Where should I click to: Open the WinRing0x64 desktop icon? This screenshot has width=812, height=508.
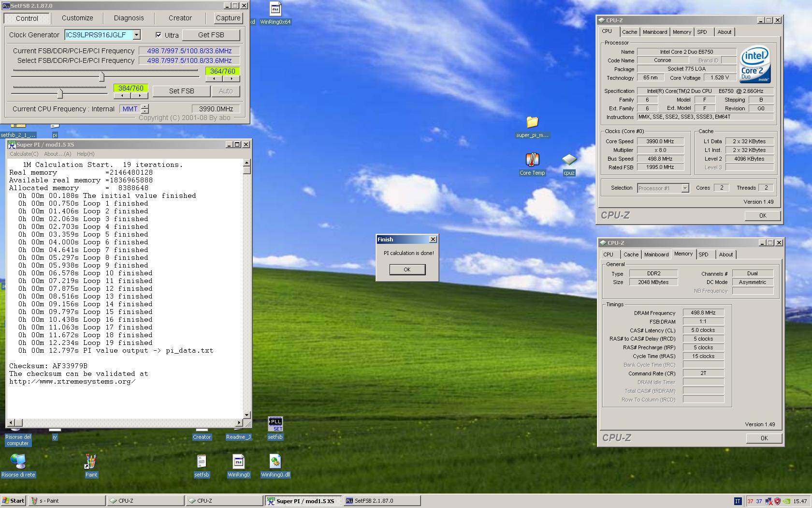tap(275, 13)
